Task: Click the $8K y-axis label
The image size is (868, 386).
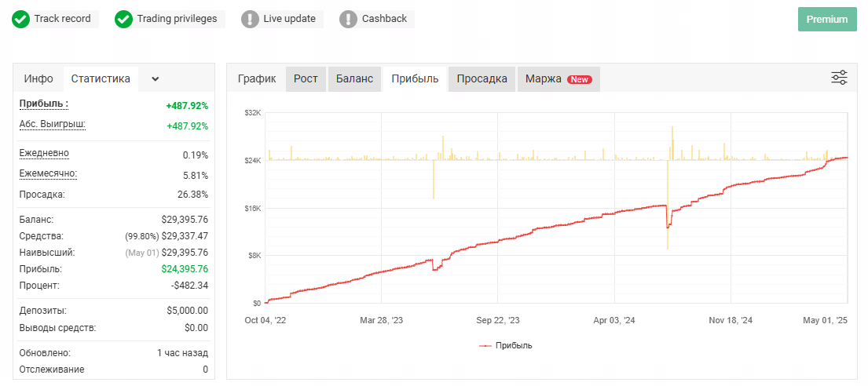Action: [254, 256]
